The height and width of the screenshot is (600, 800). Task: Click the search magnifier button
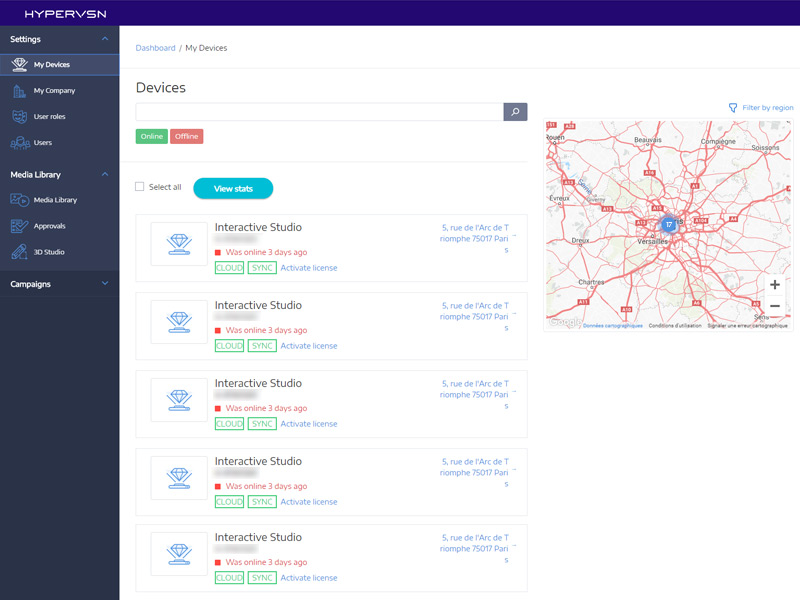(x=515, y=112)
